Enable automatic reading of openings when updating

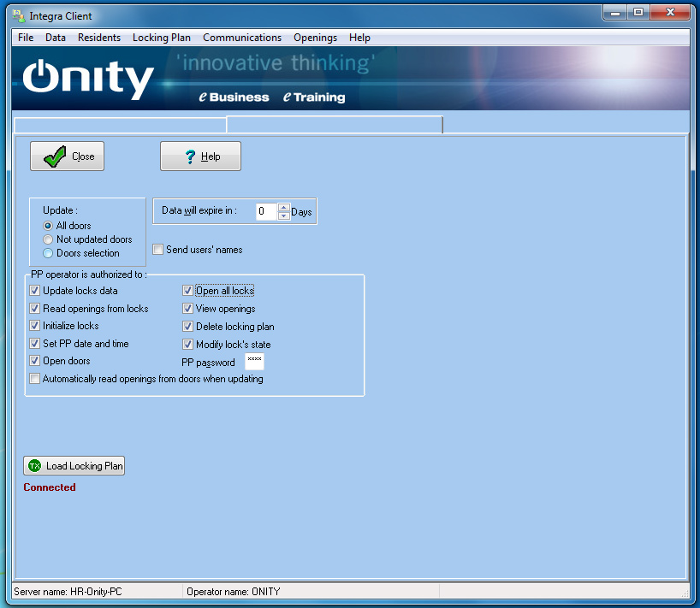(x=35, y=379)
